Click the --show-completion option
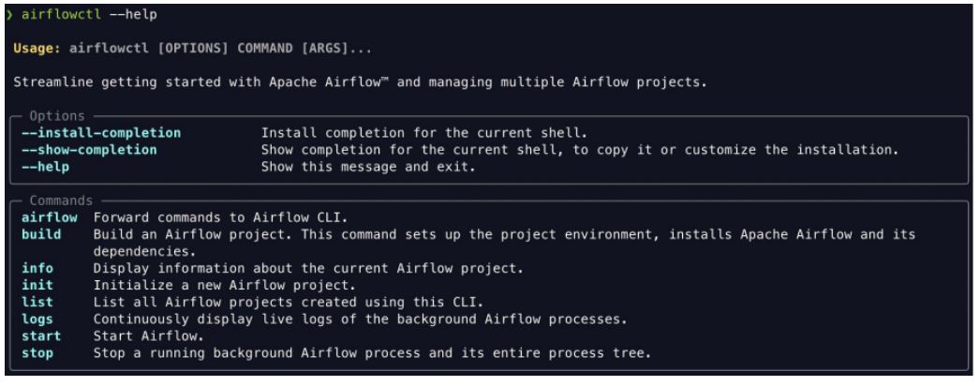The width and height of the screenshot is (980, 386). (89, 150)
